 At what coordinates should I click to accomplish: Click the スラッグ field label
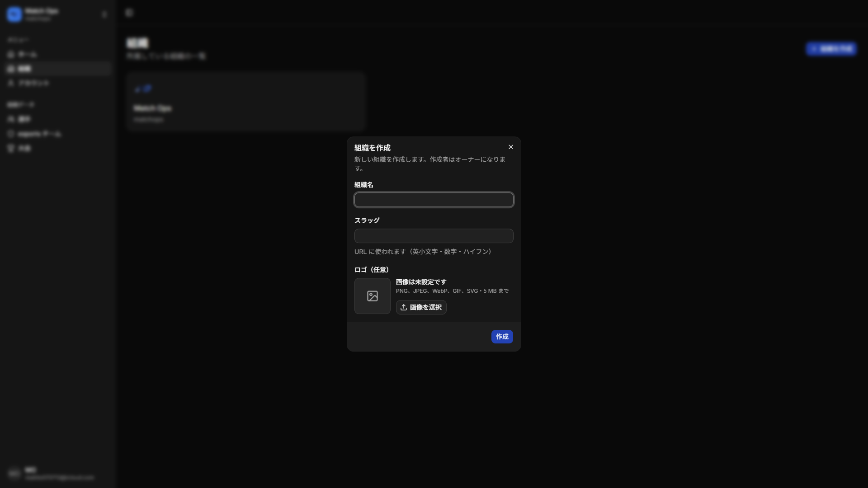pos(367,221)
